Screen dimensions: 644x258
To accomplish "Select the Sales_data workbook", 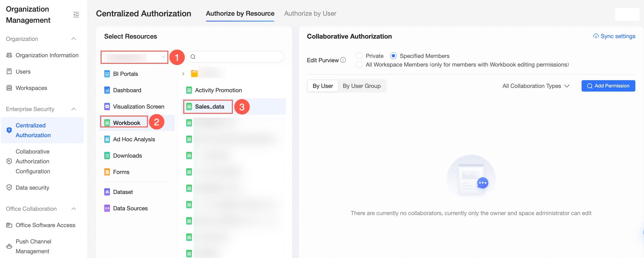I will click(x=233, y=107).
